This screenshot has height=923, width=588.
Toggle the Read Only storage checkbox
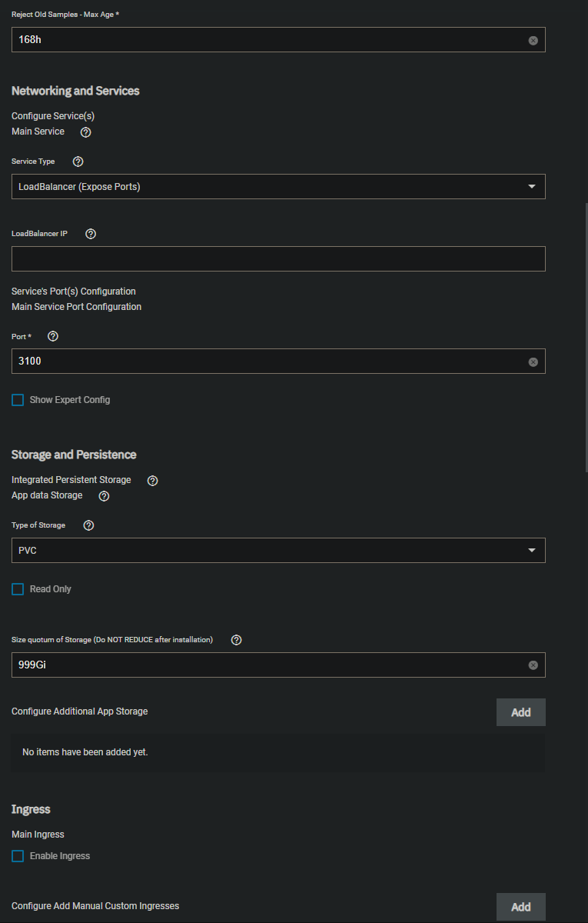17,588
